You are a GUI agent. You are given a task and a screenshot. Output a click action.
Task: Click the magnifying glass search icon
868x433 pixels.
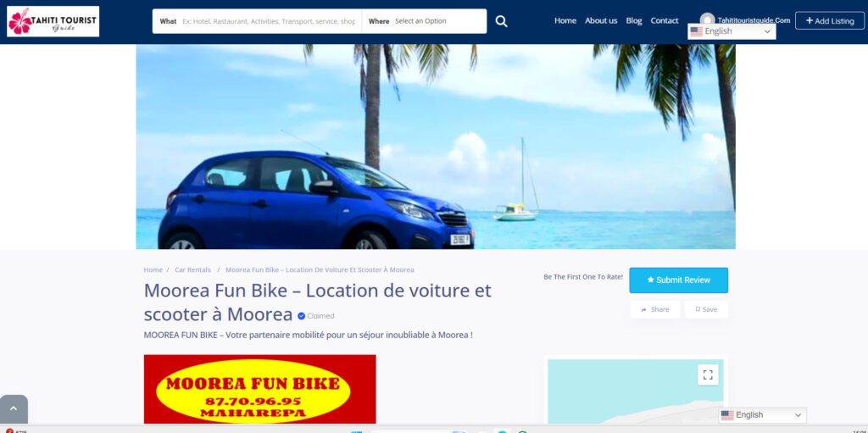(x=501, y=21)
